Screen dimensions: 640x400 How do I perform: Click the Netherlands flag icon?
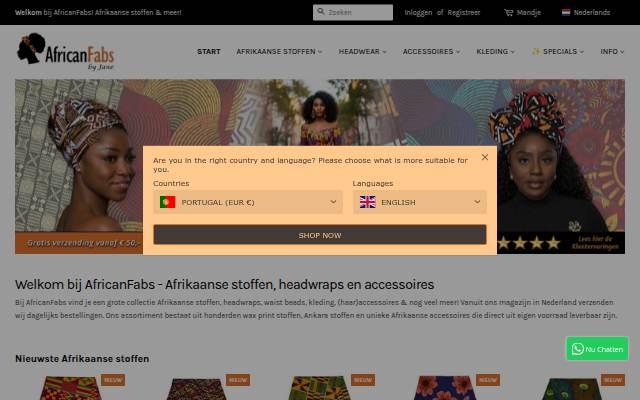566,12
